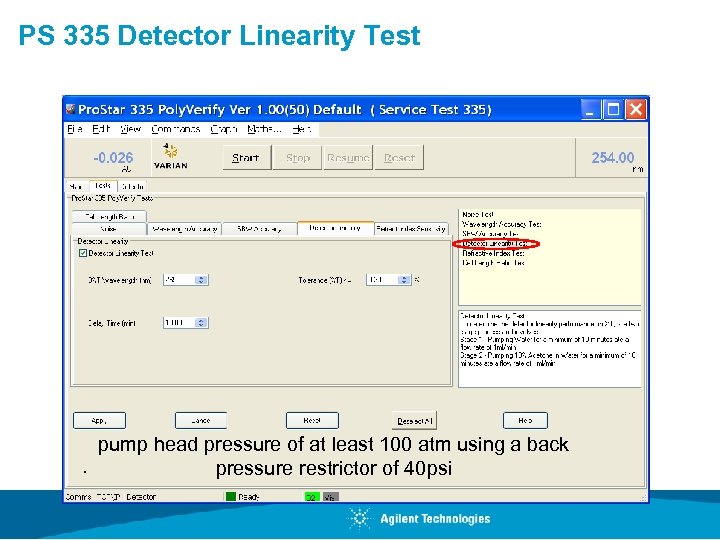Open the Wavelength Accuracy tab
The height and width of the screenshot is (540, 720).
[x=184, y=229]
